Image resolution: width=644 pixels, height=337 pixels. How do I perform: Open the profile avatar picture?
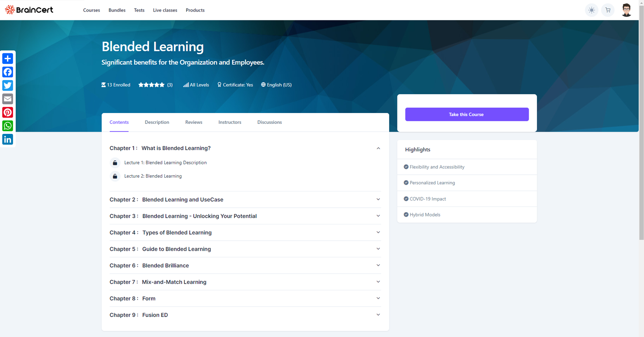(x=626, y=10)
